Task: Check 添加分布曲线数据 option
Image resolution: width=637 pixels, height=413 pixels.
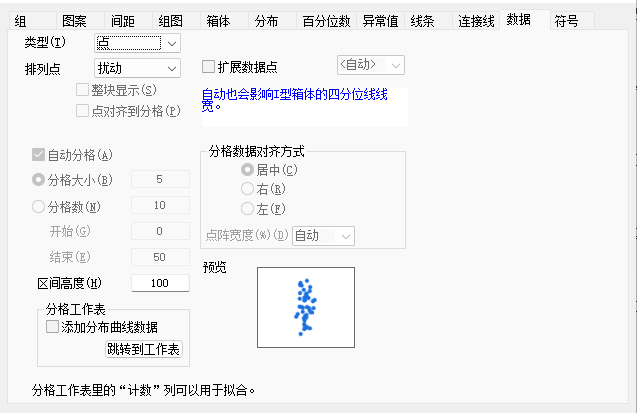Action: (53, 327)
